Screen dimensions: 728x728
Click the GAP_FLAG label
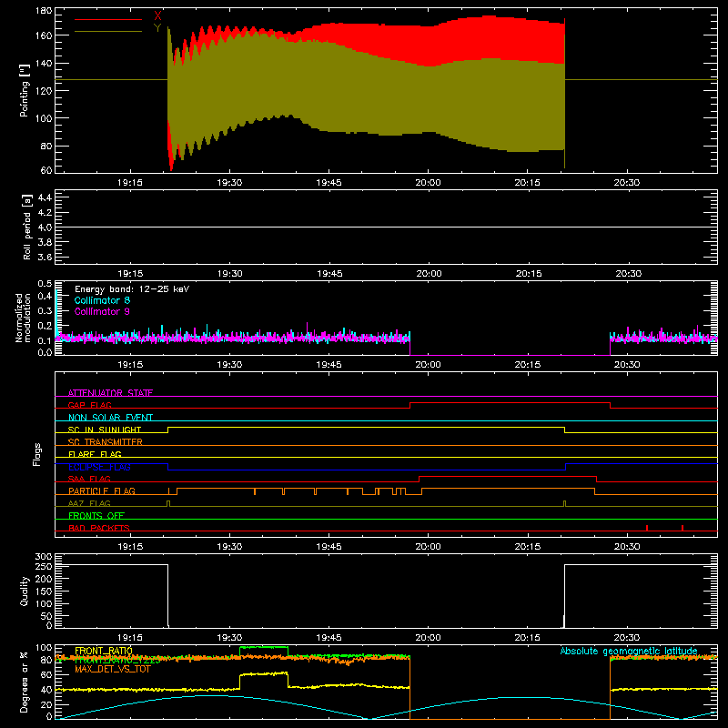click(x=89, y=405)
